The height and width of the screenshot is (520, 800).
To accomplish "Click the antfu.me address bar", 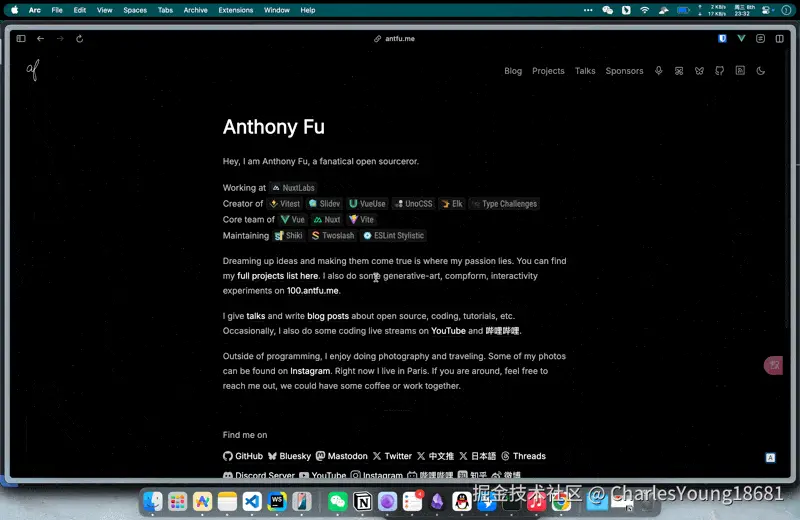I will tap(394, 39).
